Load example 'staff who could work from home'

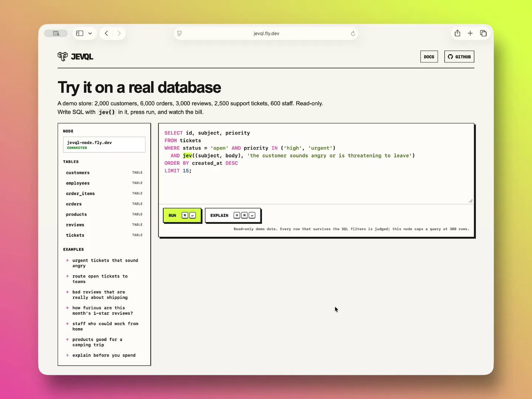(104, 326)
